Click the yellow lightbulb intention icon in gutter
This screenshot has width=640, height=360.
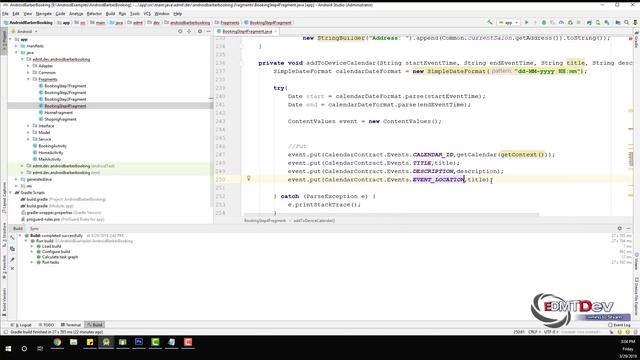click(x=249, y=178)
